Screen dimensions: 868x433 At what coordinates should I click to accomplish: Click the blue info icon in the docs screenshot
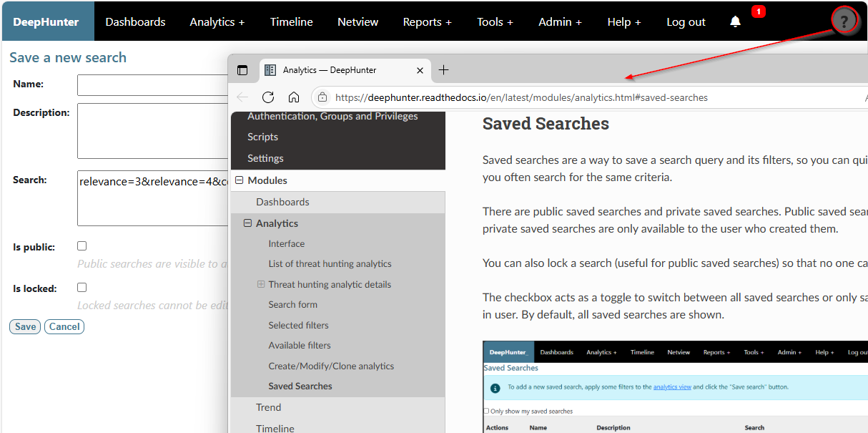tap(495, 387)
